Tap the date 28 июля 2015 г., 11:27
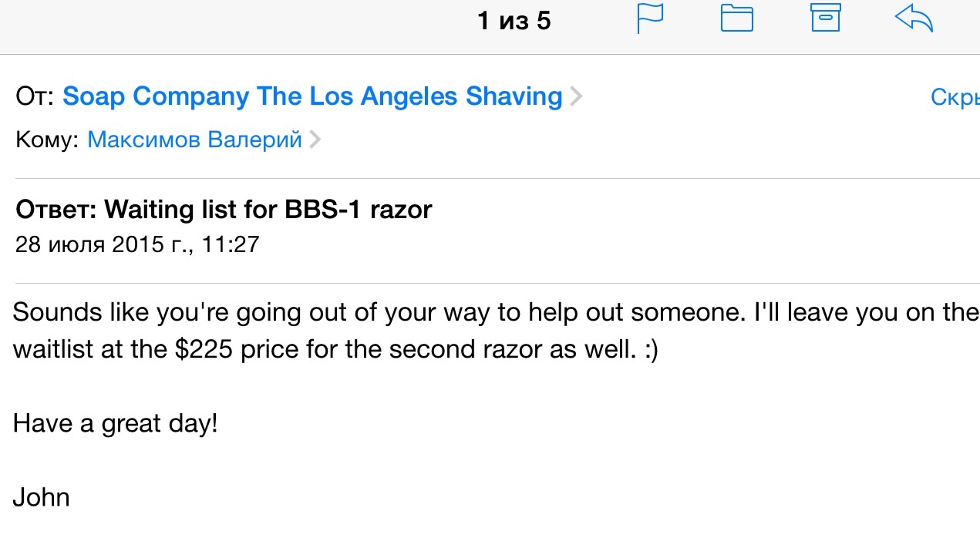980x545 pixels. pos(137,245)
